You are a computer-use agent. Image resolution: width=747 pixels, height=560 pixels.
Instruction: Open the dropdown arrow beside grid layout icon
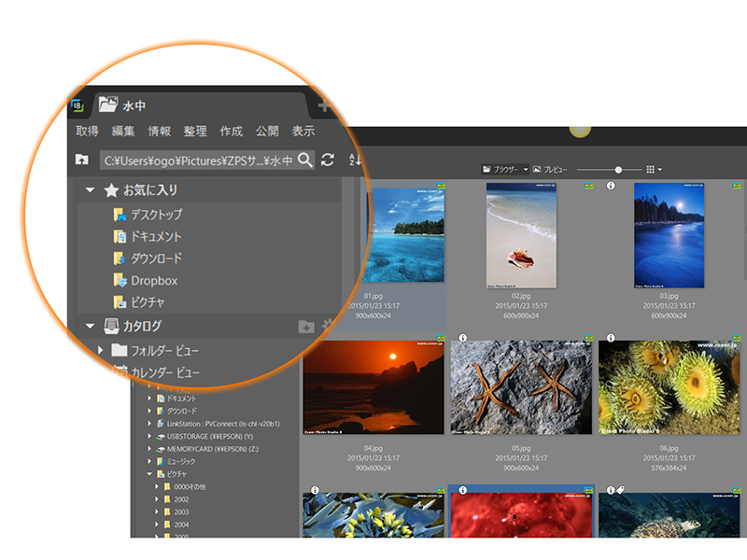coord(660,170)
